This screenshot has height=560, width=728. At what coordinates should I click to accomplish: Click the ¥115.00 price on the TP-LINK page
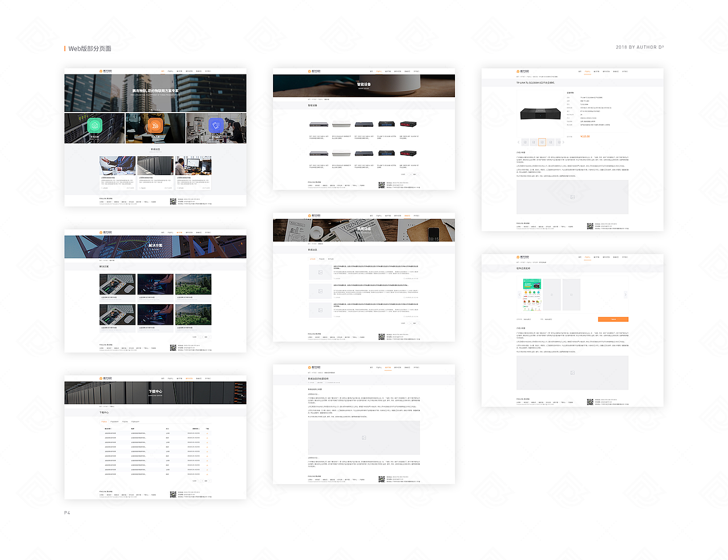click(585, 136)
